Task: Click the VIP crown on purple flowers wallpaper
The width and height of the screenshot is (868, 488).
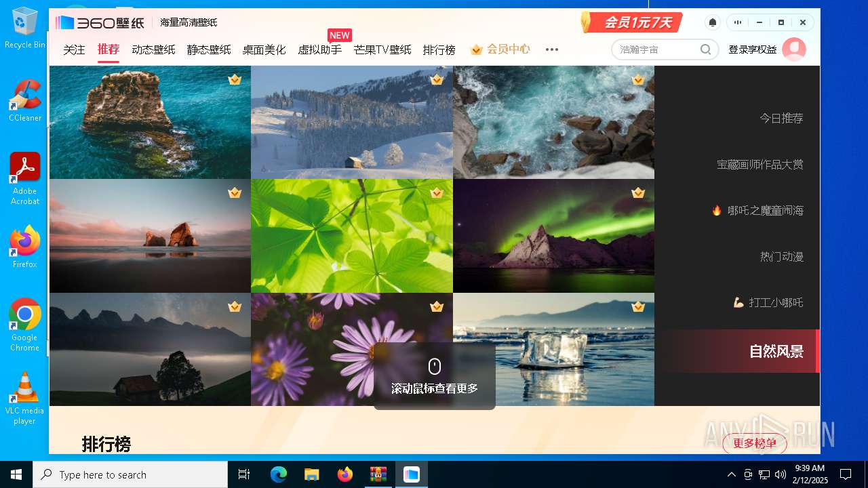Action: point(437,307)
